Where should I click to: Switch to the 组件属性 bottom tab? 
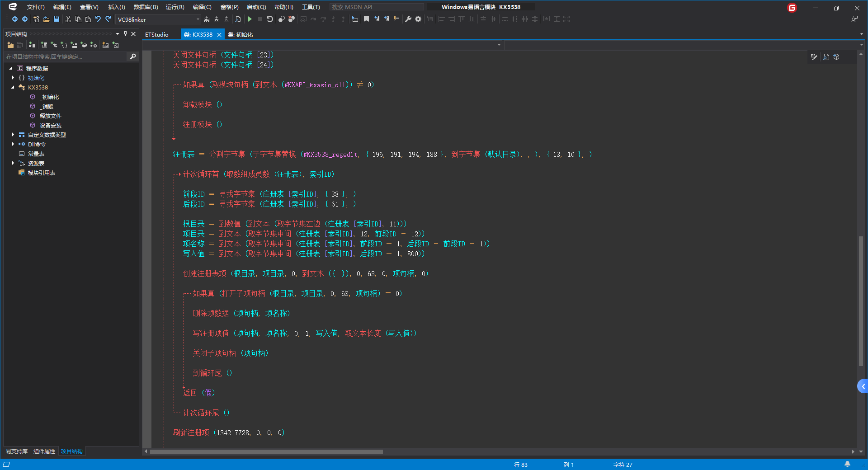tap(44, 451)
